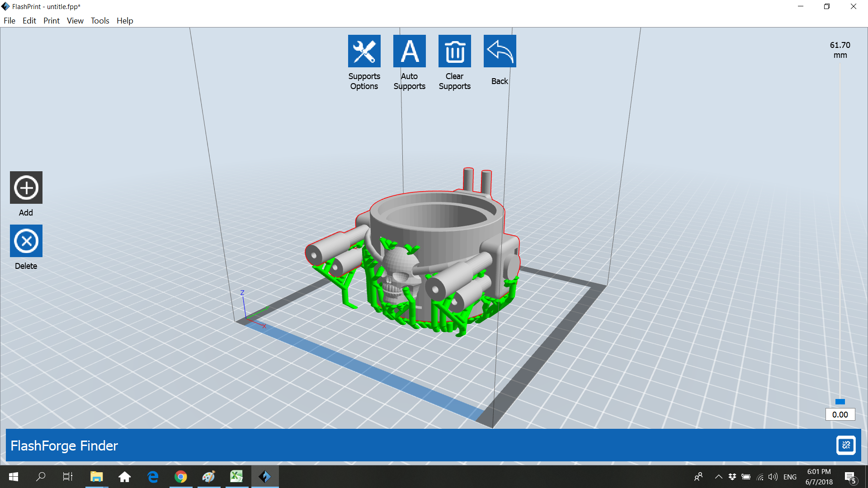Open the Windows notification center
The width and height of the screenshot is (868, 488).
tap(850, 477)
